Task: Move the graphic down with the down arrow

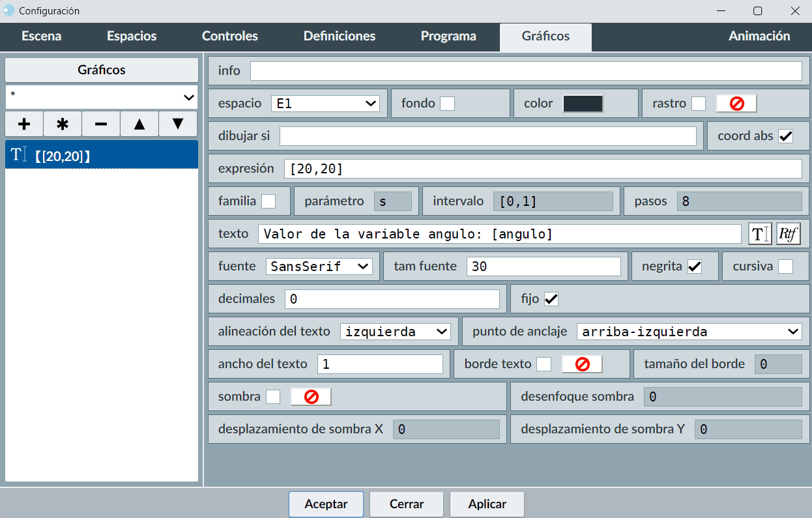Action: [x=178, y=124]
